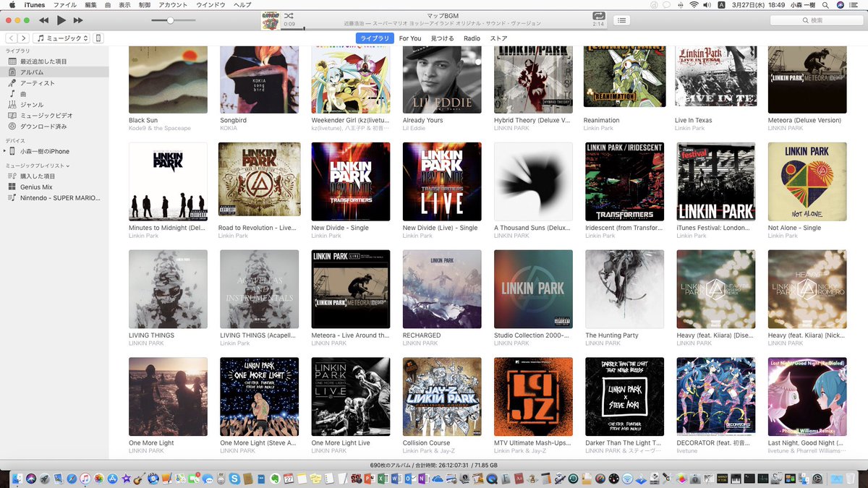Viewport: 868px width, 488px height.
Task: Open the Already Yours album cover
Action: [442, 80]
